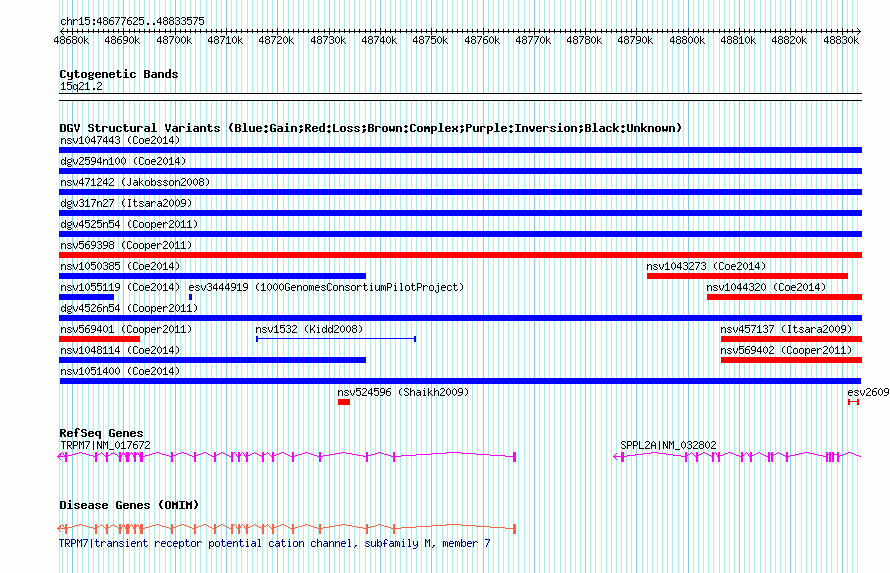Select nsv1051400 (Coe2014) label

point(120,371)
